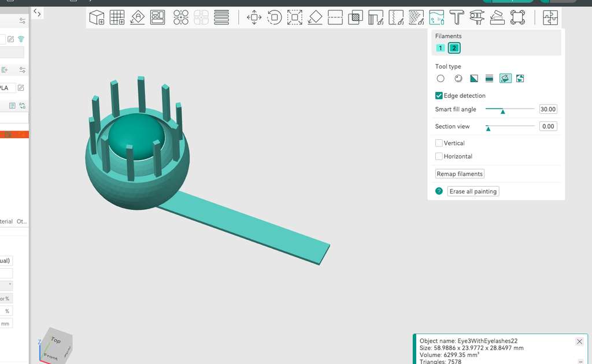The image size is (592, 364).
Task: Click the Smart fill angle slider
Action: pos(510,109)
